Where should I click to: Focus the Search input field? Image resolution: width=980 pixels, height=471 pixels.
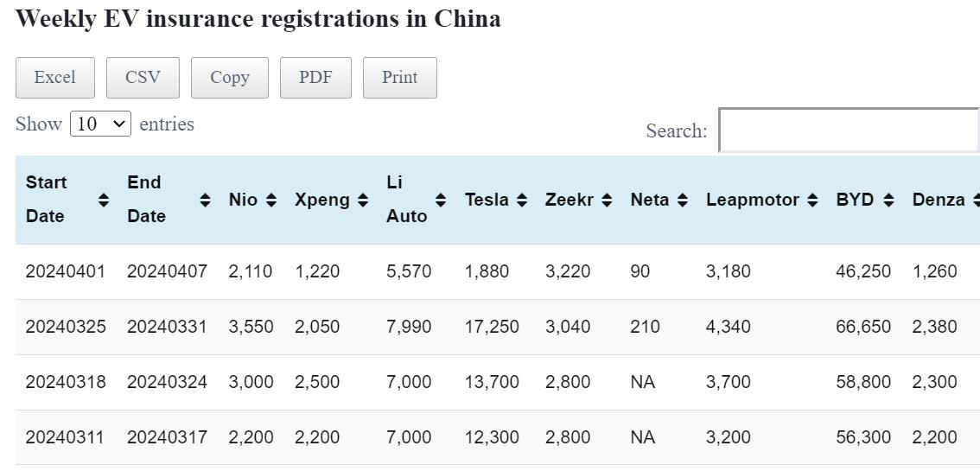coord(849,130)
